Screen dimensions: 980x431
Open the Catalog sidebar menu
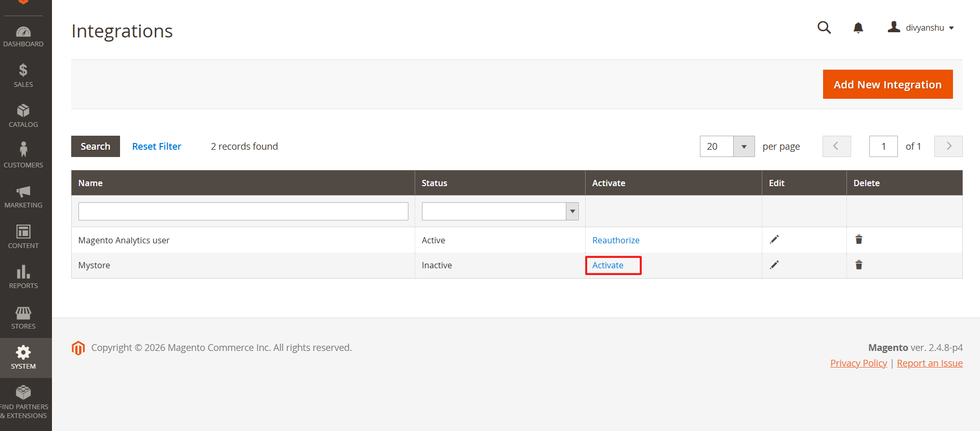pyautogui.click(x=23, y=116)
